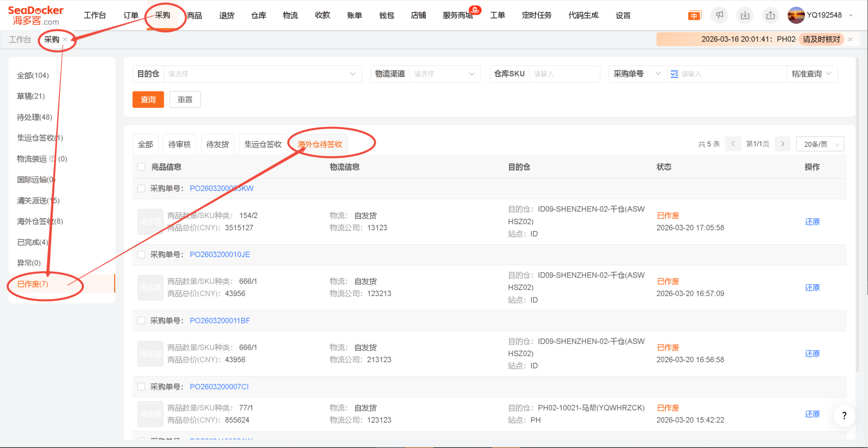Switch to the 待发货 tab
Image resolution: width=868 pixels, height=448 pixels.
click(218, 144)
